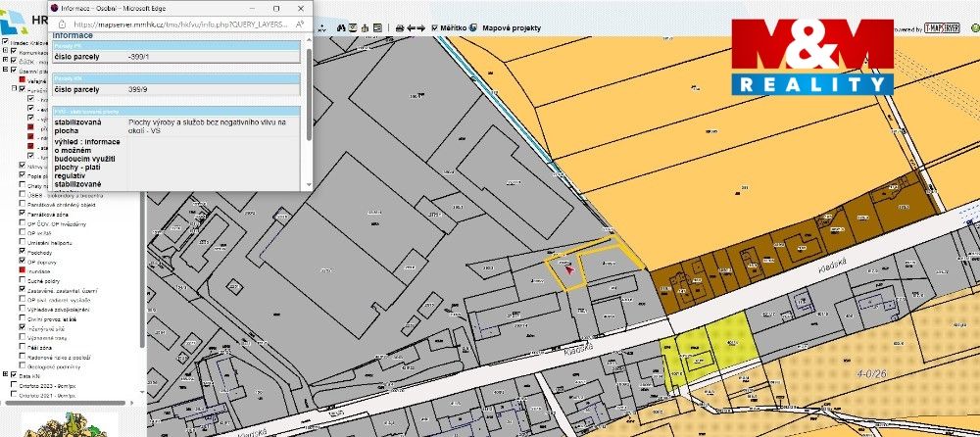980x437 pixels.
Task: Toggle the Měřítko checkbox
Action: 435,28
